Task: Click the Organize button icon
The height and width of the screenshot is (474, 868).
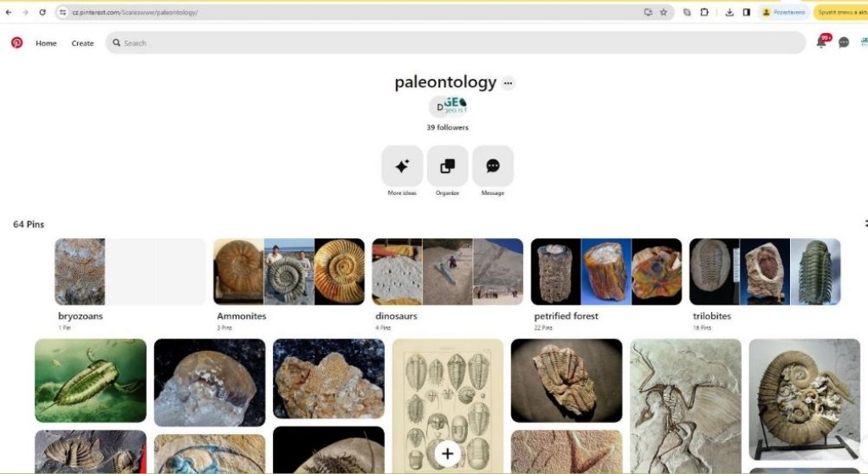Action: [x=448, y=166]
